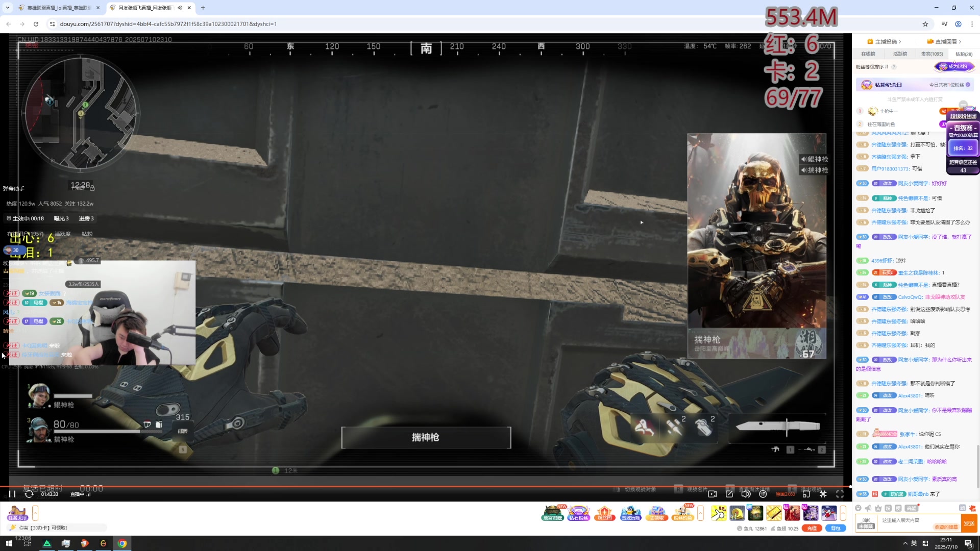980x551 pixels.
Task: Open the 主播投稿 link
Action: coord(884,42)
